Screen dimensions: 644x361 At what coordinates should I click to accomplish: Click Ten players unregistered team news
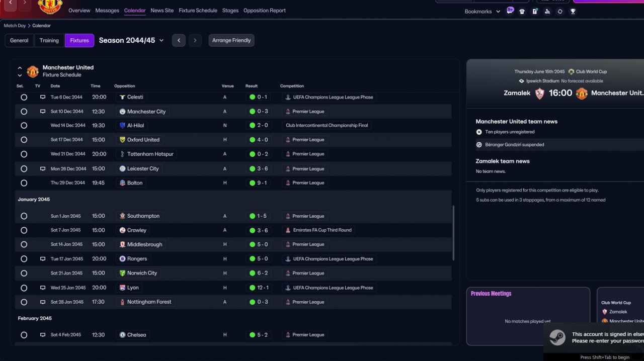pos(510,132)
